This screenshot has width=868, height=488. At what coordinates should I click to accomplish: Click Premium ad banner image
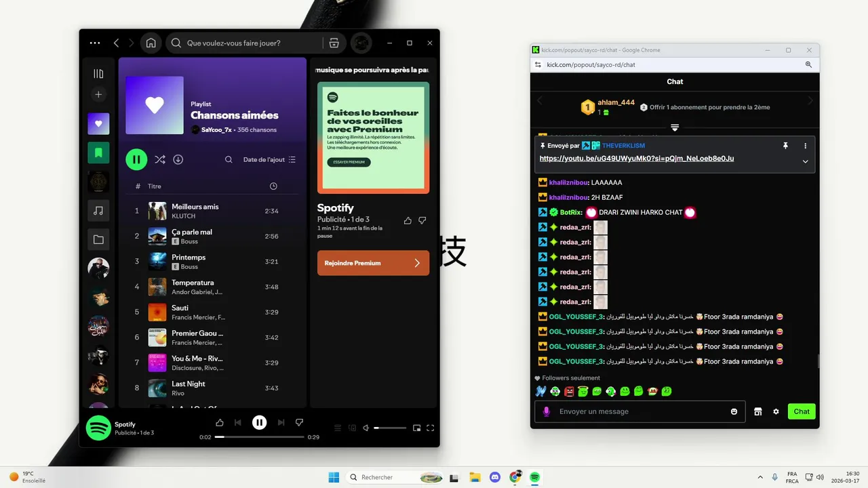click(x=373, y=138)
